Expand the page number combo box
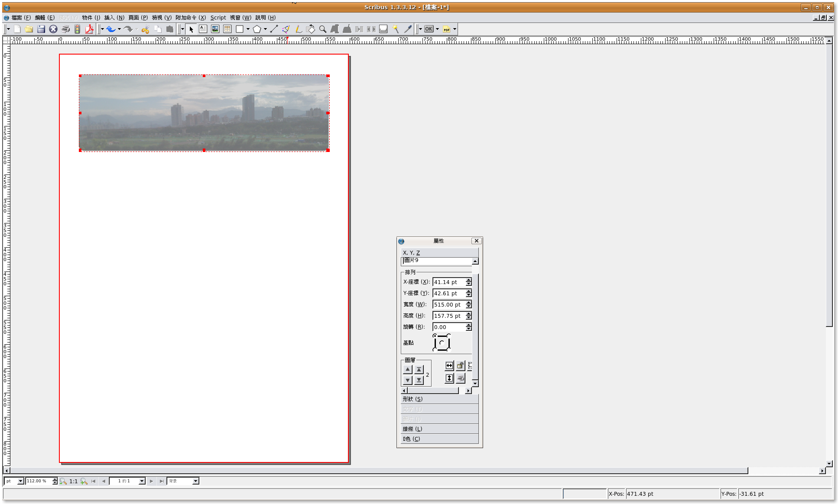The image size is (838, 504). point(142,481)
